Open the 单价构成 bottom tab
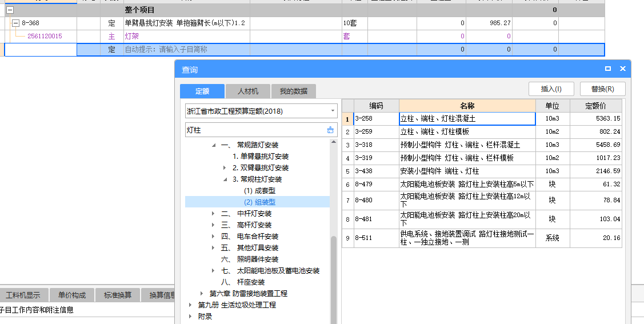644x324 pixels. point(72,295)
